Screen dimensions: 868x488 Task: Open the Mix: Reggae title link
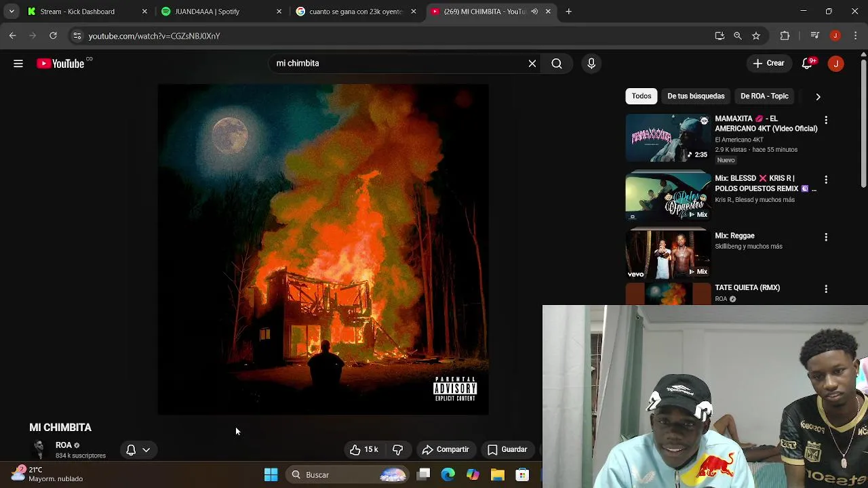coord(734,236)
